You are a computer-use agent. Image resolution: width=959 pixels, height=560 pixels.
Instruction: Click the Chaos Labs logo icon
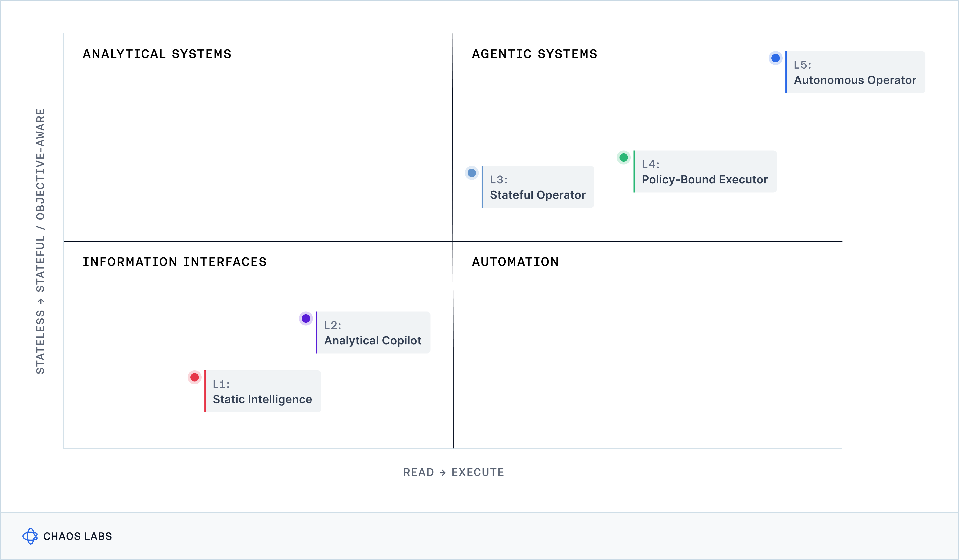pyautogui.click(x=30, y=536)
